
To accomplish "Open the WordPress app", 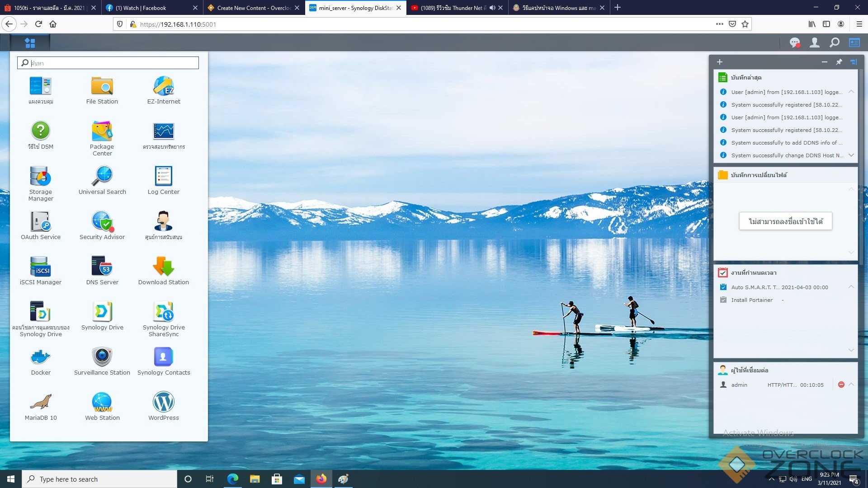I will click(164, 402).
